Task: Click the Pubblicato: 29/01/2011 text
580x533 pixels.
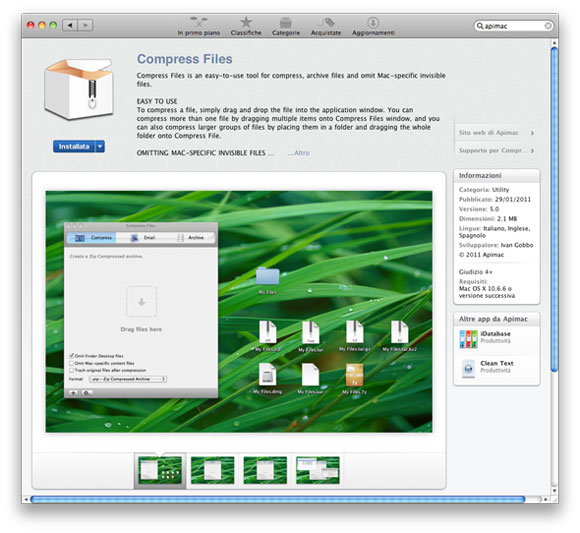Action: [x=495, y=199]
